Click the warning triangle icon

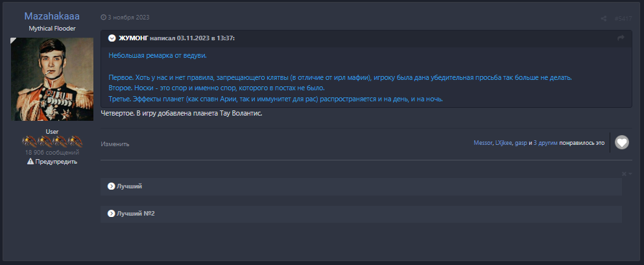[30, 162]
